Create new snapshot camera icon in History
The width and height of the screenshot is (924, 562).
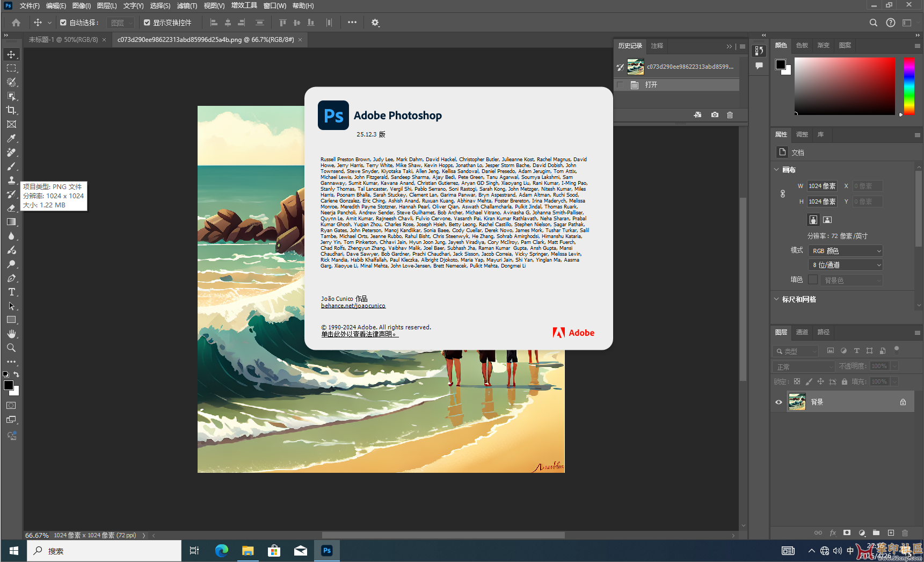click(715, 115)
